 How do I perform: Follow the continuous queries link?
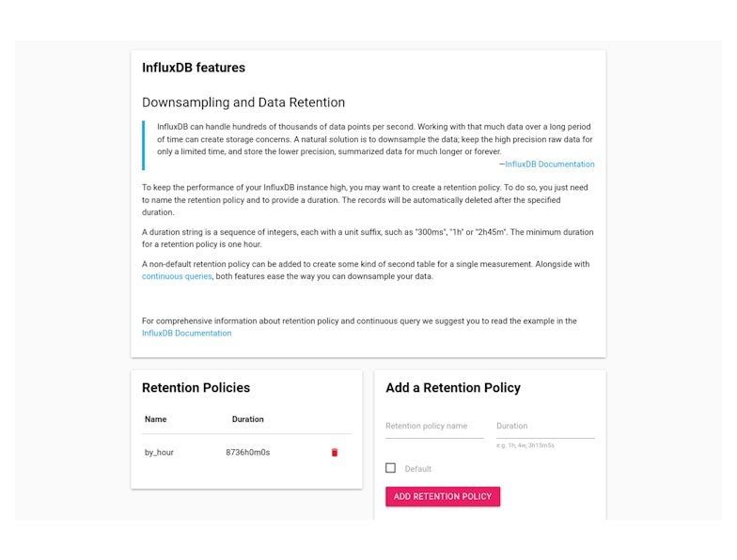click(177, 276)
